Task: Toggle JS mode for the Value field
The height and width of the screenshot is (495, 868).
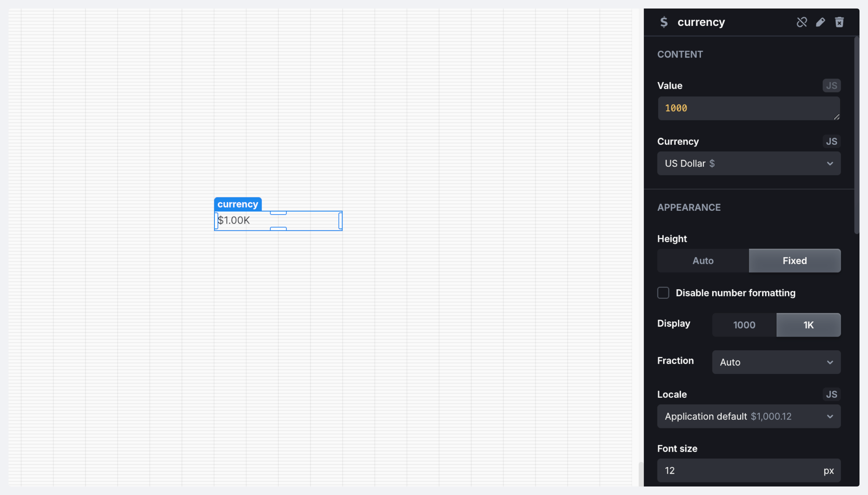Action: [831, 86]
